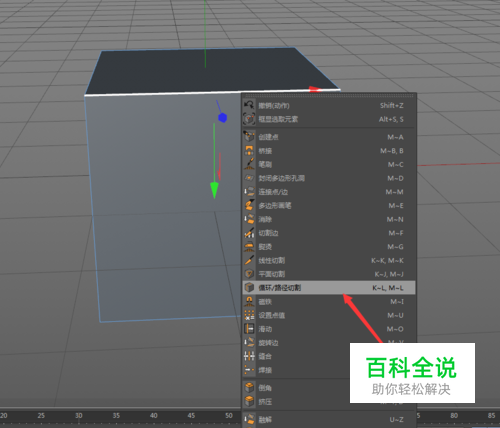Jump to frame 80 on the timeline
The image size is (500, 428).
point(454,415)
